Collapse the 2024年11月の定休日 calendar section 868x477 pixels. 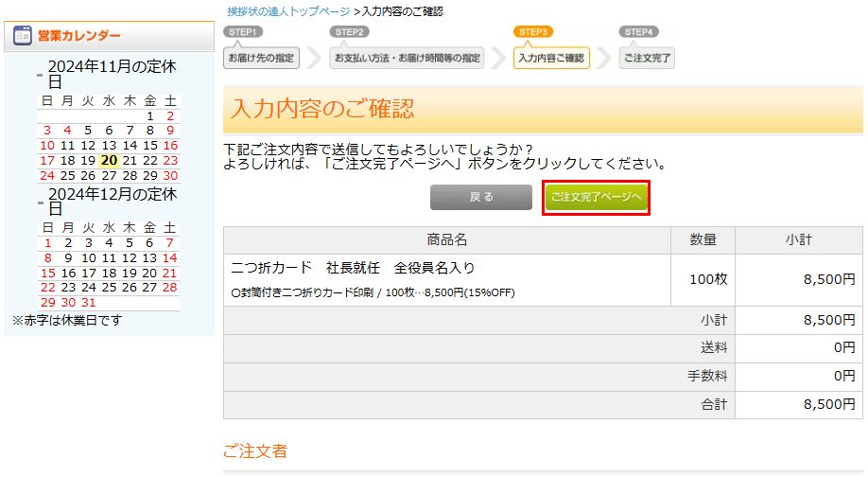(40, 74)
